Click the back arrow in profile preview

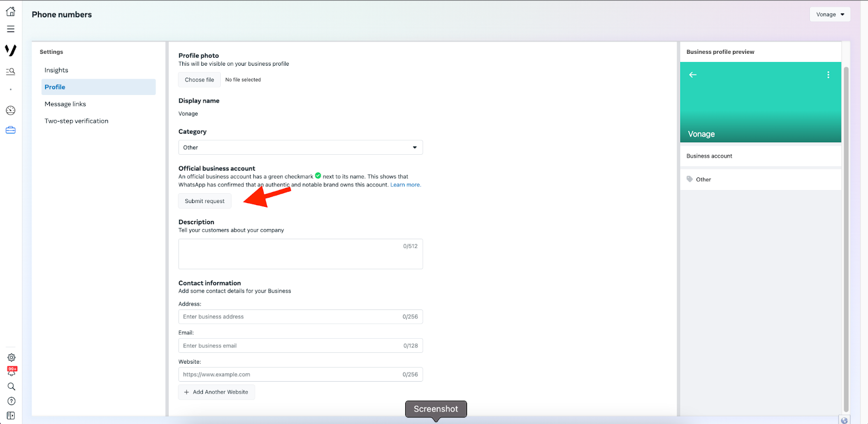pyautogui.click(x=693, y=75)
